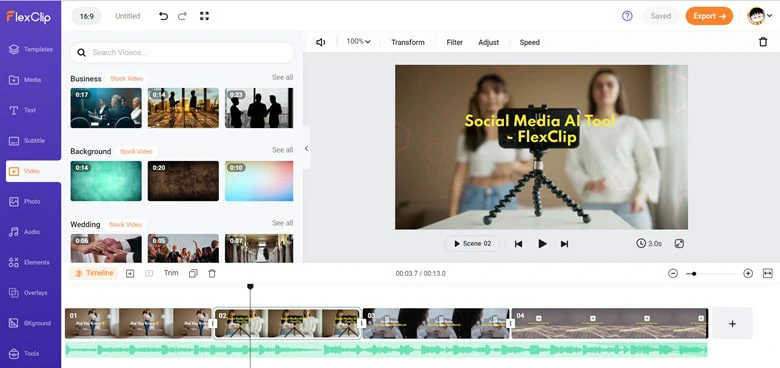Change the 16:9 aspect ratio
780x368 pixels.
87,16
